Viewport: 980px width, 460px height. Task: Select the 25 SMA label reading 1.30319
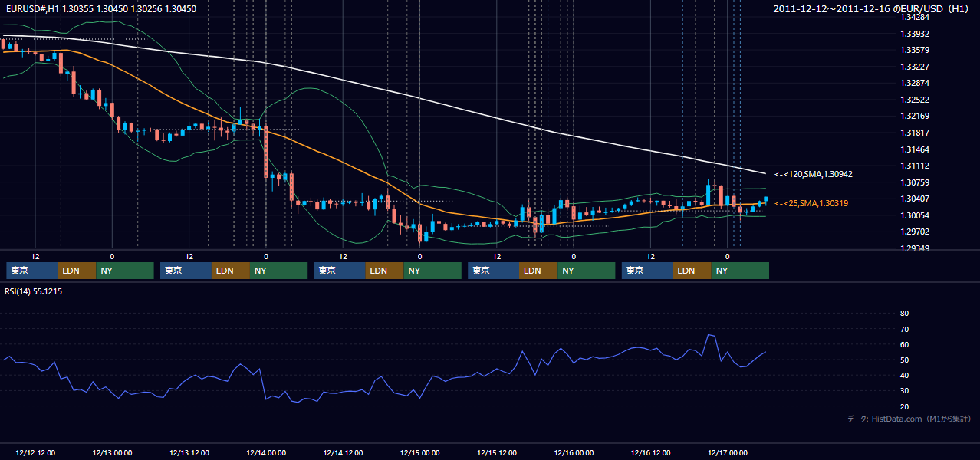coord(811,203)
